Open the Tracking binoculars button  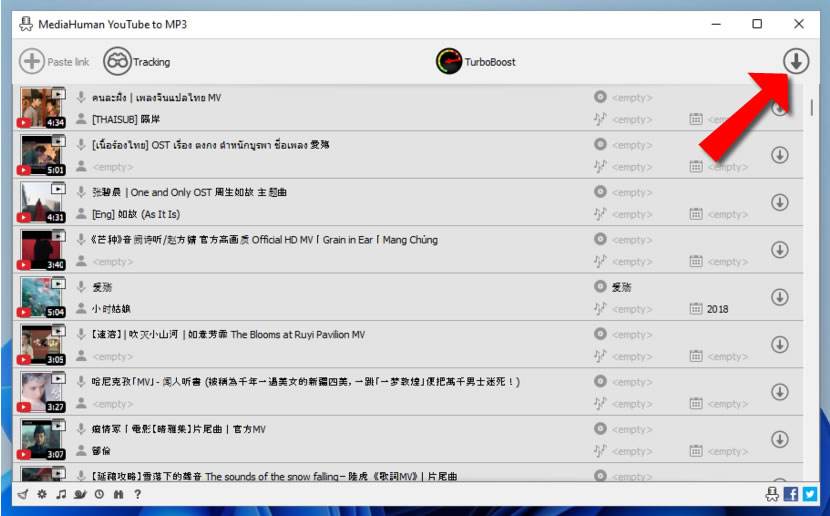coord(117,61)
